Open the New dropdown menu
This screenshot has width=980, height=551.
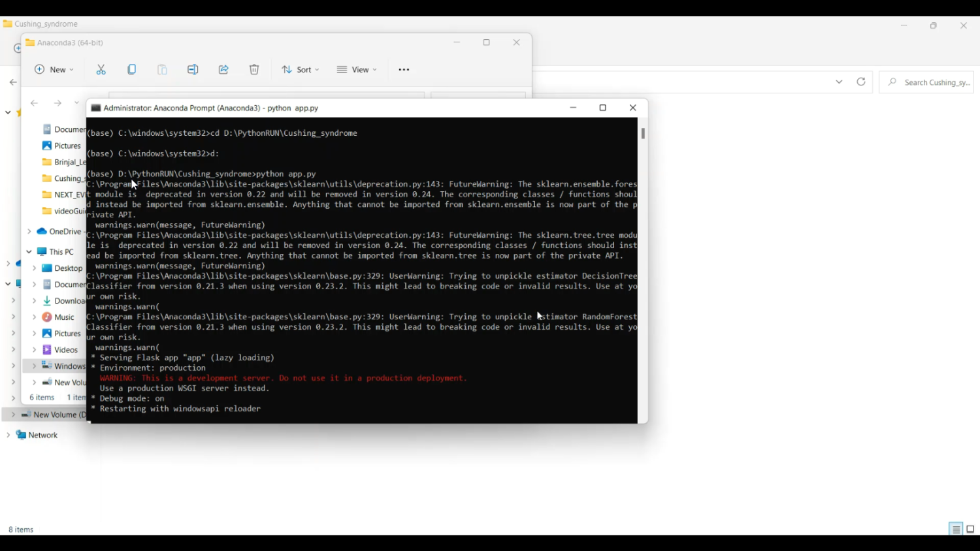[x=54, y=70]
